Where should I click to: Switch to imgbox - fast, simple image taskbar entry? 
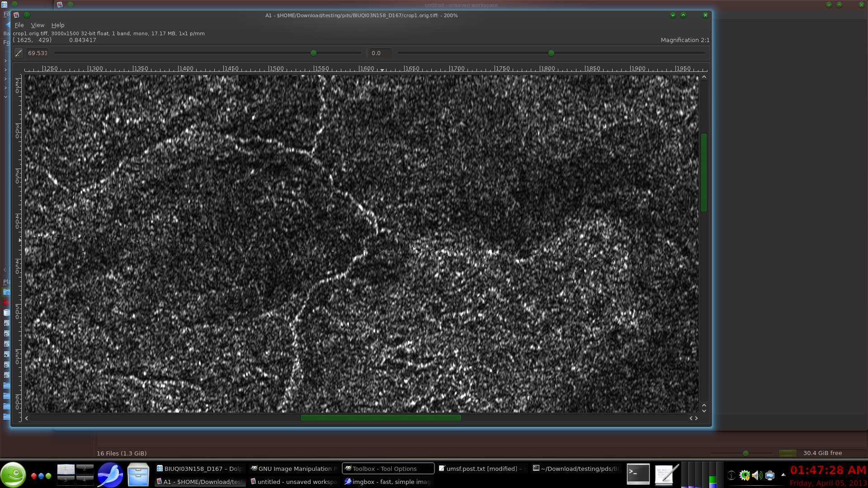[x=388, y=482]
